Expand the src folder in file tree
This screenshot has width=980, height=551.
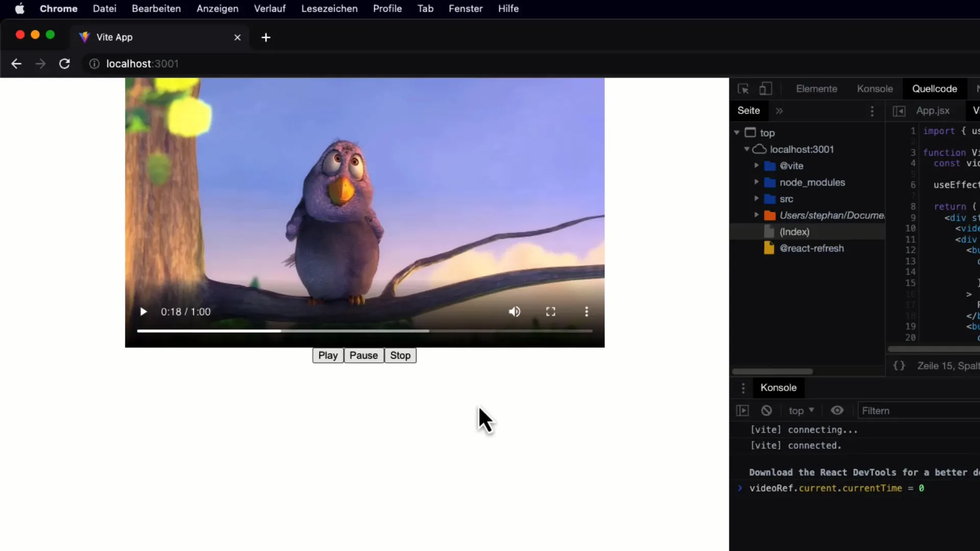coord(756,198)
